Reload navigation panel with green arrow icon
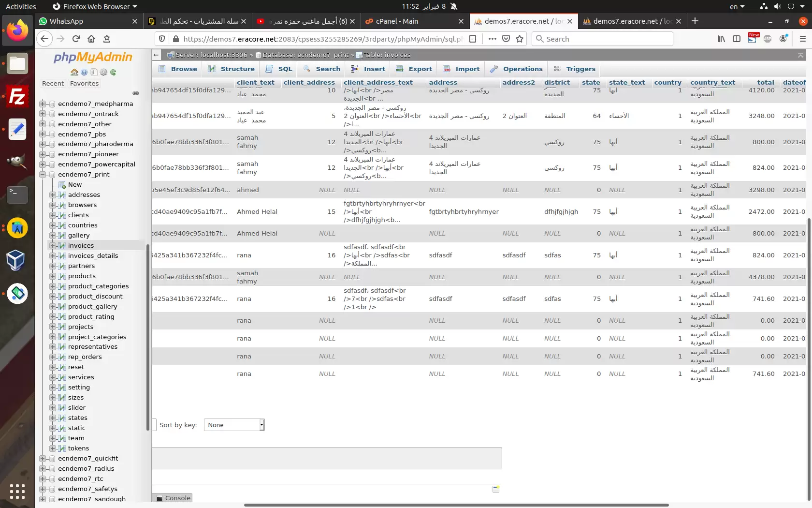The width and height of the screenshot is (812, 508). click(x=113, y=73)
